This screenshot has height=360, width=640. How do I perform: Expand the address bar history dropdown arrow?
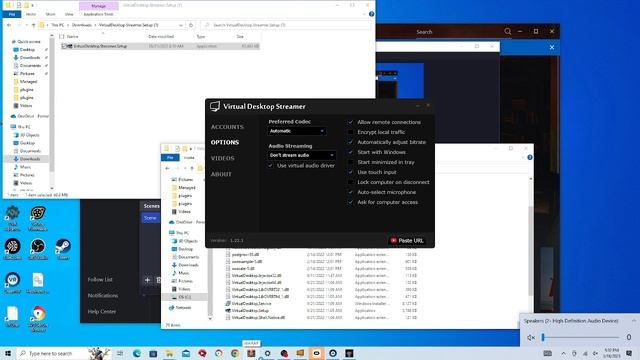point(181,25)
